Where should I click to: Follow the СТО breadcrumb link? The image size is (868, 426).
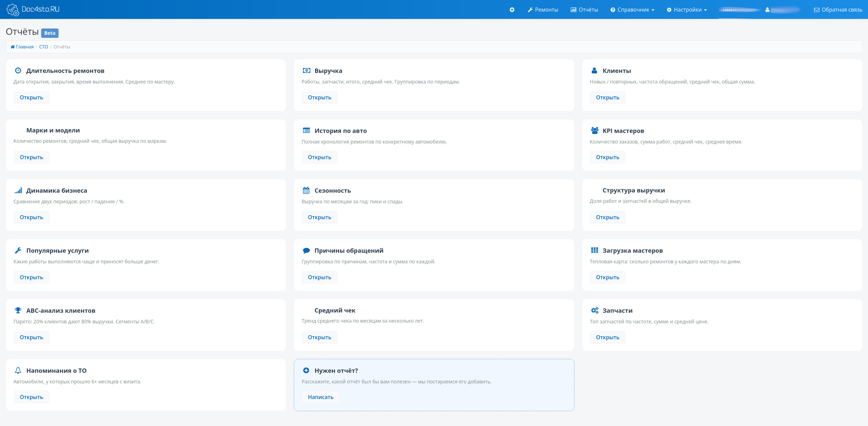(43, 47)
